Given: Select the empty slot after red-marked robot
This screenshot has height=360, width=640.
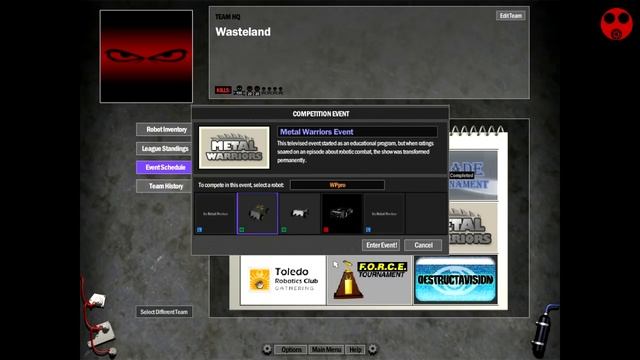Looking at the screenshot, I should [384, 213].
